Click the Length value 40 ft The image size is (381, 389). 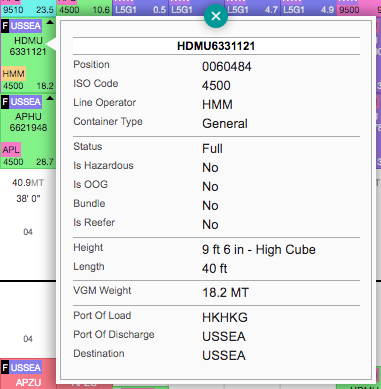pyautogui.click(x=215, y=269)
